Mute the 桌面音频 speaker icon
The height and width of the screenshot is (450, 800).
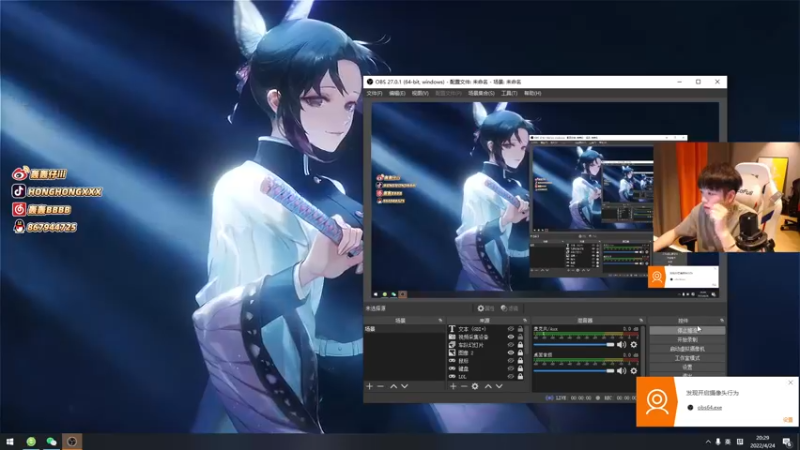[x=621, y=371]
